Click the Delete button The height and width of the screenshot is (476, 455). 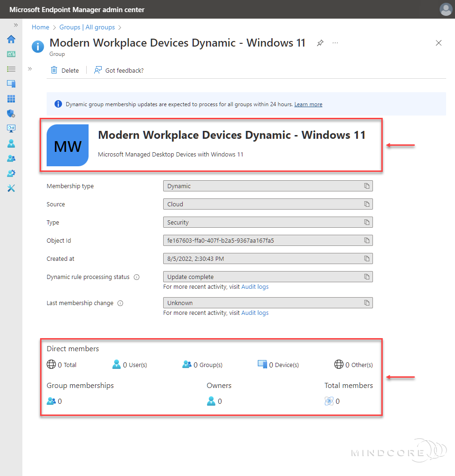[x=65, y=70]
